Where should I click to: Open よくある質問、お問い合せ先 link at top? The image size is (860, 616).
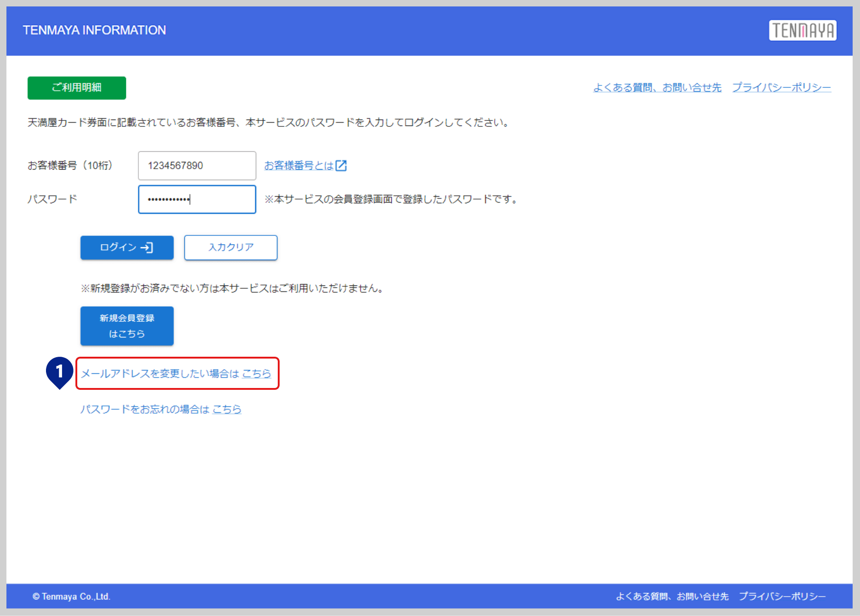(657, 87)
